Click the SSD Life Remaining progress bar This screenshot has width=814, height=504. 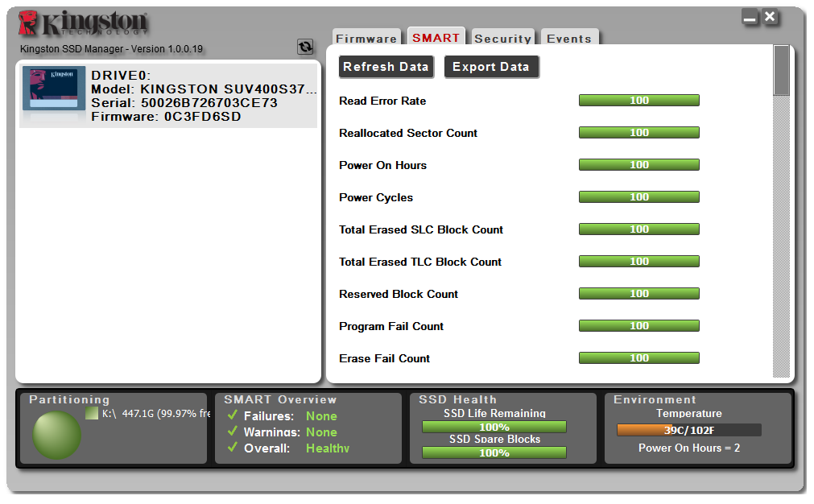point(494,427)
